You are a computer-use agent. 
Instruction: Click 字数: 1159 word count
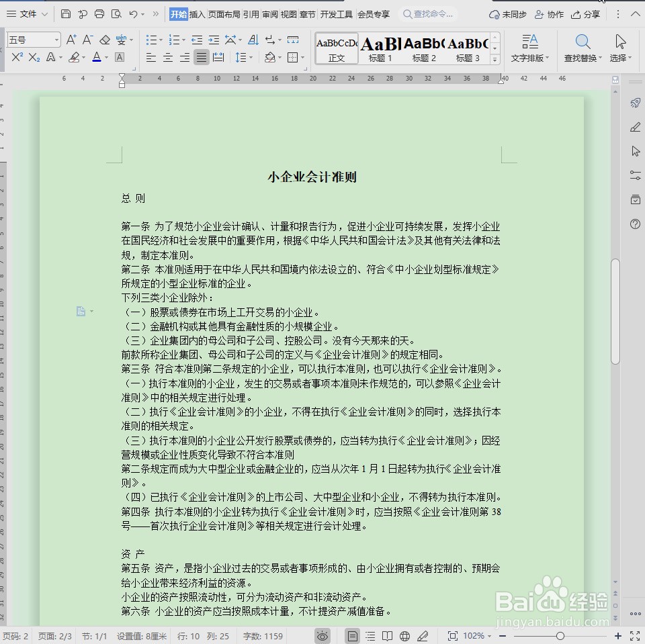(263, 636)
